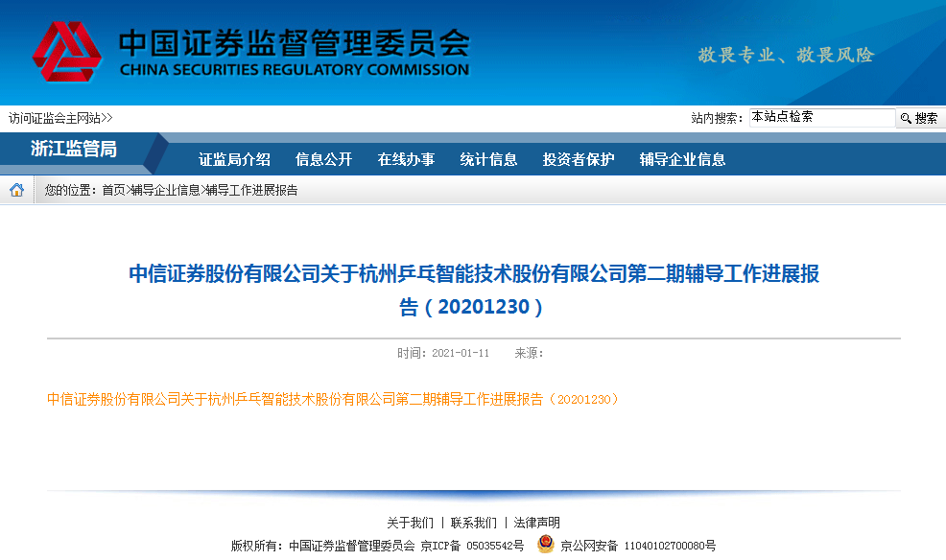Click the police badge icon in footer

pyautogui.click(x=545, y=544)
